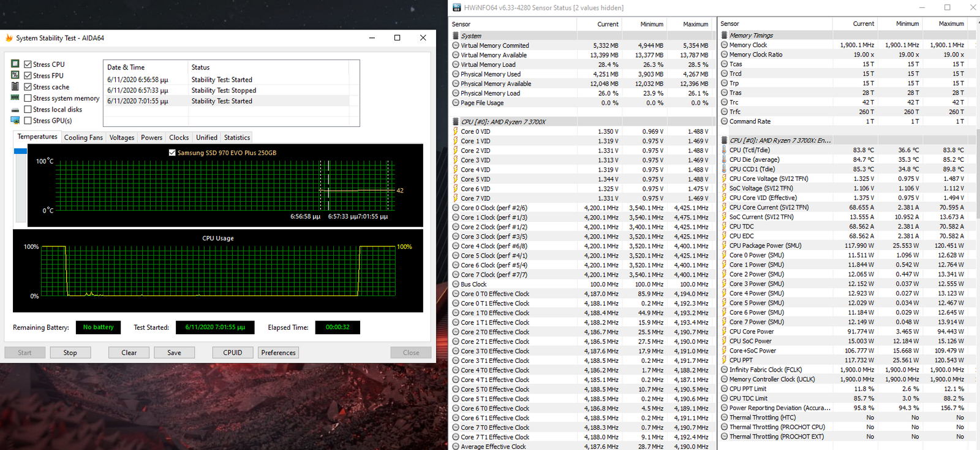The height and width of the screenshot is (450, 980).
Task: Toggle the Stress FPU checkbox
Action: pos(28,75)
